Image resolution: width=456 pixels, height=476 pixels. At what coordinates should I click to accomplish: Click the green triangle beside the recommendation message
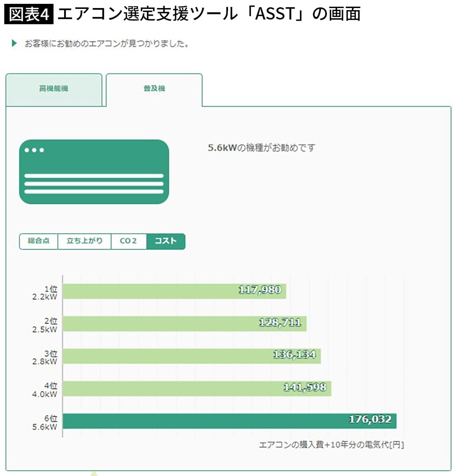click(x=14, y=44)
